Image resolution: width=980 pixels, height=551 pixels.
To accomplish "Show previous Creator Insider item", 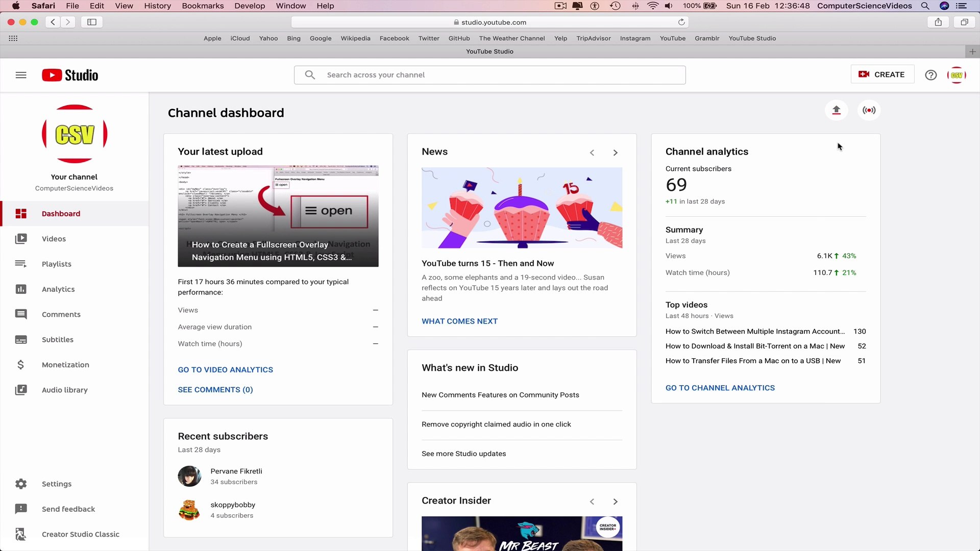I will coord(592,502).
